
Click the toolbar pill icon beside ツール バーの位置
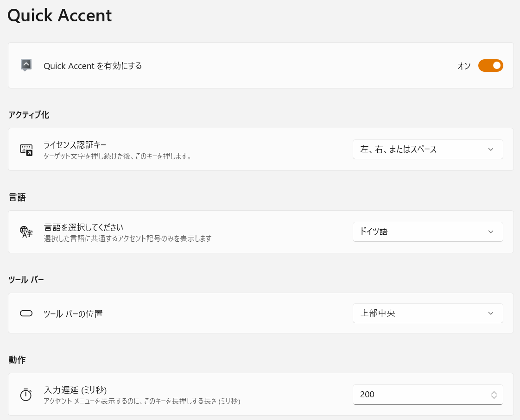(x=26, y=313)
